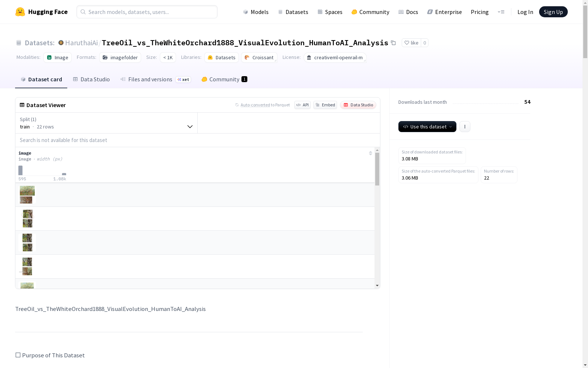Click the dataset viewer vertical scrollbar
Image resolution: width=588 pixels, height=368 pixels.
tap(377, 169)
